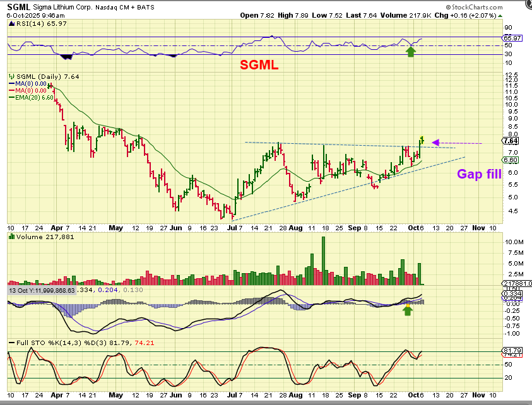
Task: Click the 'EMA(20) 6.60' legend text
Action: (34, 98)
